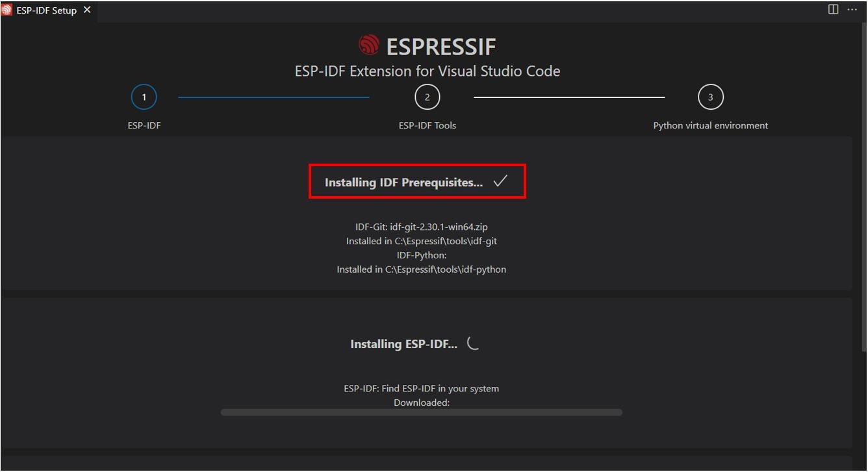Click the Installing IDF Prerequisites heading

(x=403, y=182)
